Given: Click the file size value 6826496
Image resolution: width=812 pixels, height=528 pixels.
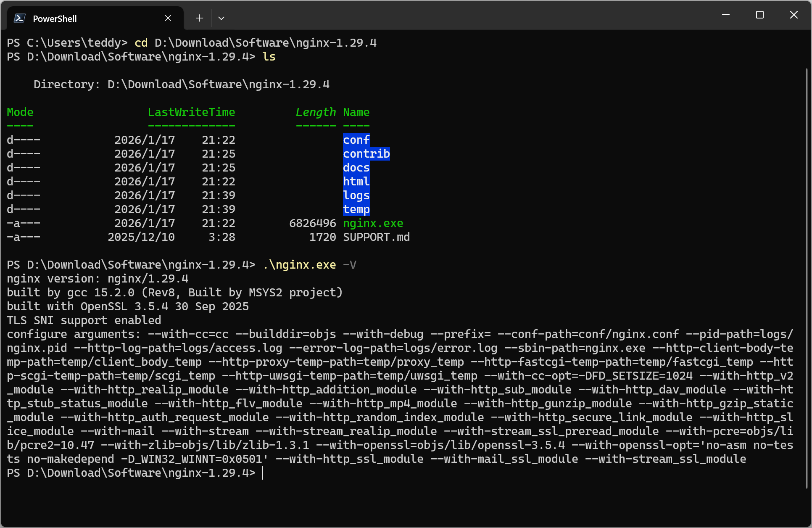Looking at the screenshot, I should tap(313, 223).
